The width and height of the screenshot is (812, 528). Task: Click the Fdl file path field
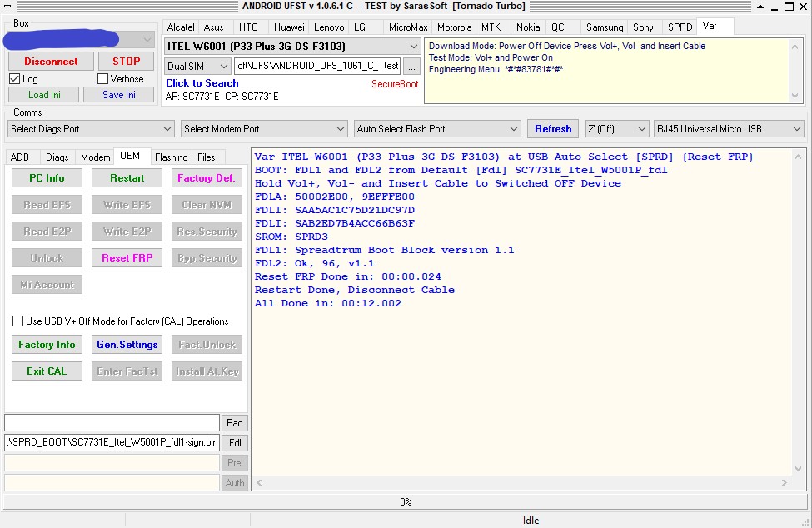[112, 442]
